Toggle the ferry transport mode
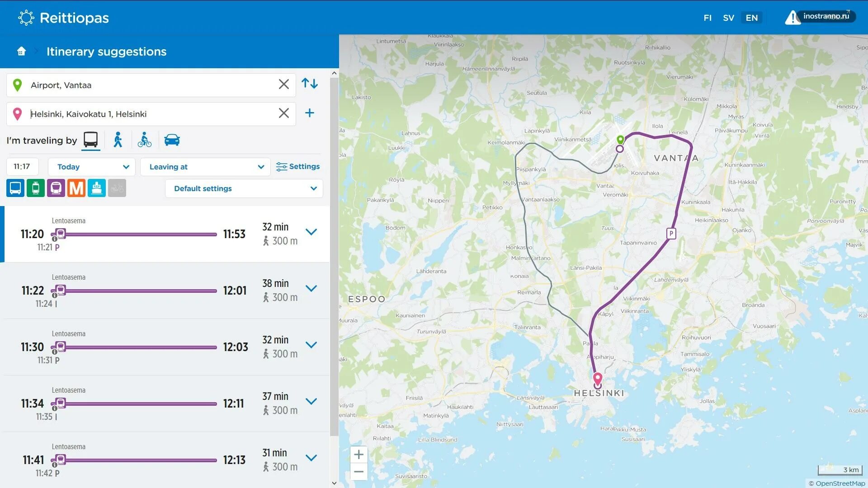This screenshot has width=868, height=488. pos(96,188)
